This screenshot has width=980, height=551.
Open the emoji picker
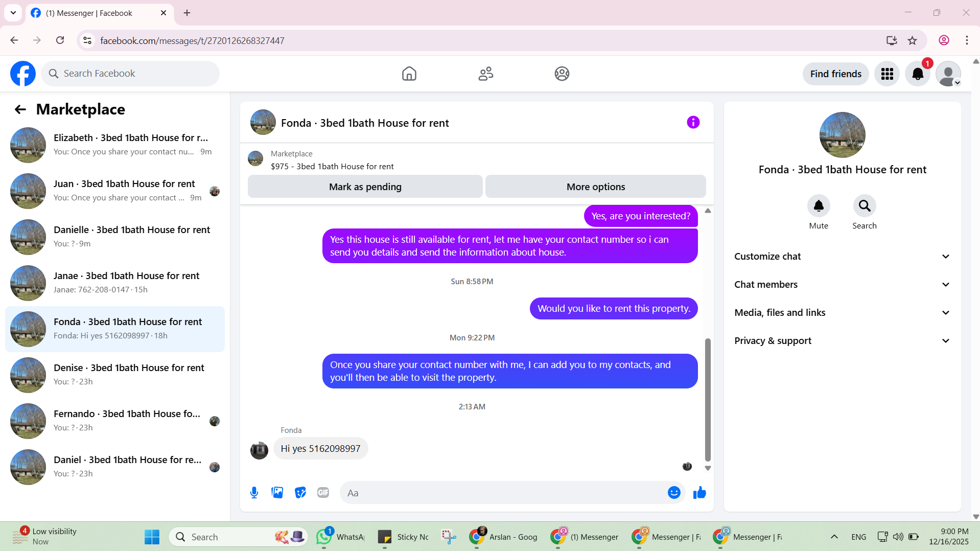[674, 493]
